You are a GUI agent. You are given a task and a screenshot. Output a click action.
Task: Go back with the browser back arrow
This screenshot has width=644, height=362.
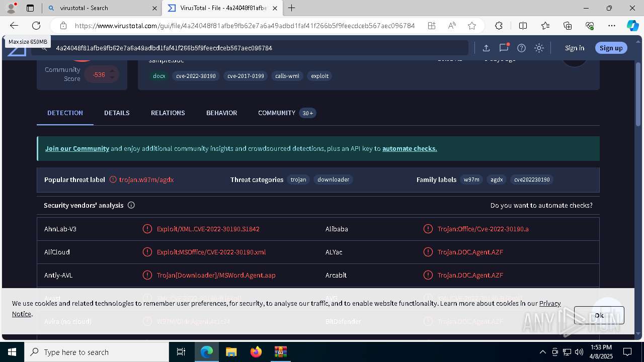click(x=14, y=26)
